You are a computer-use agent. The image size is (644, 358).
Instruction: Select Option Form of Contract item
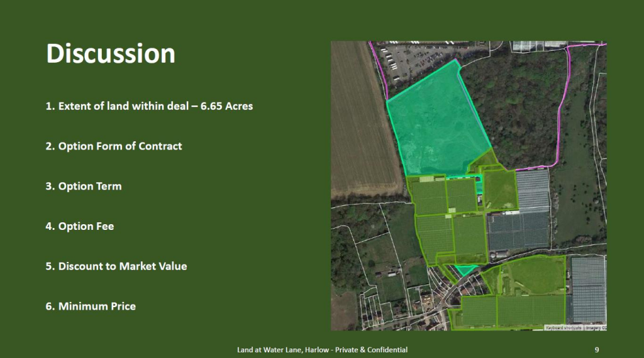[114, 146]
